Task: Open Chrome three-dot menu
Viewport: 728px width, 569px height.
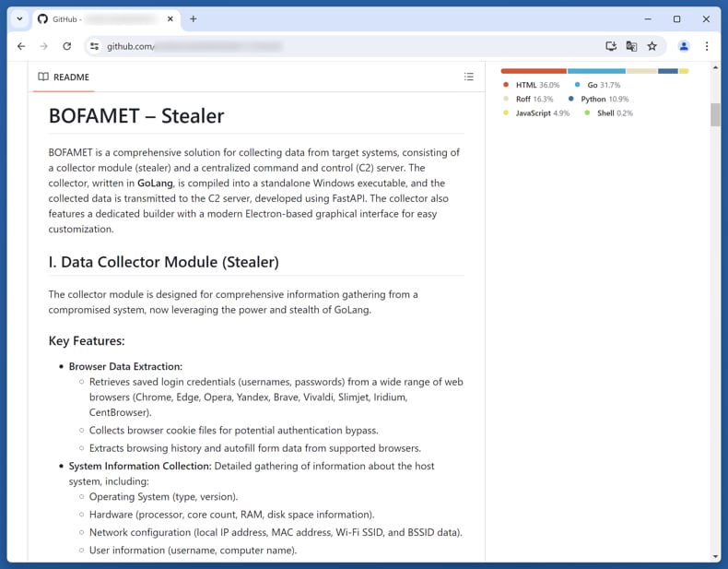Action: pos(707,46)
